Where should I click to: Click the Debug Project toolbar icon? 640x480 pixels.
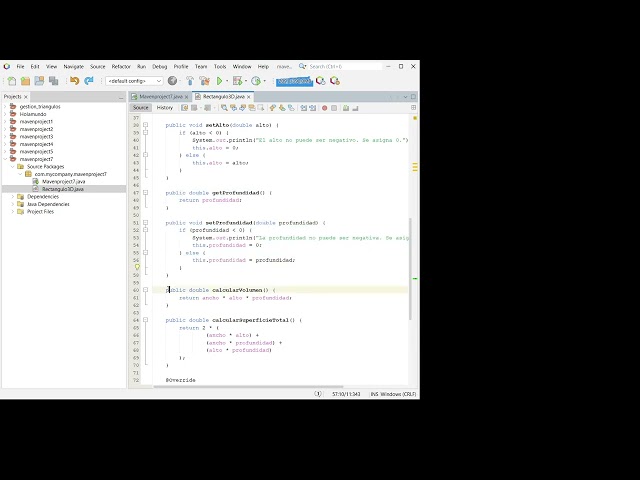237,81
